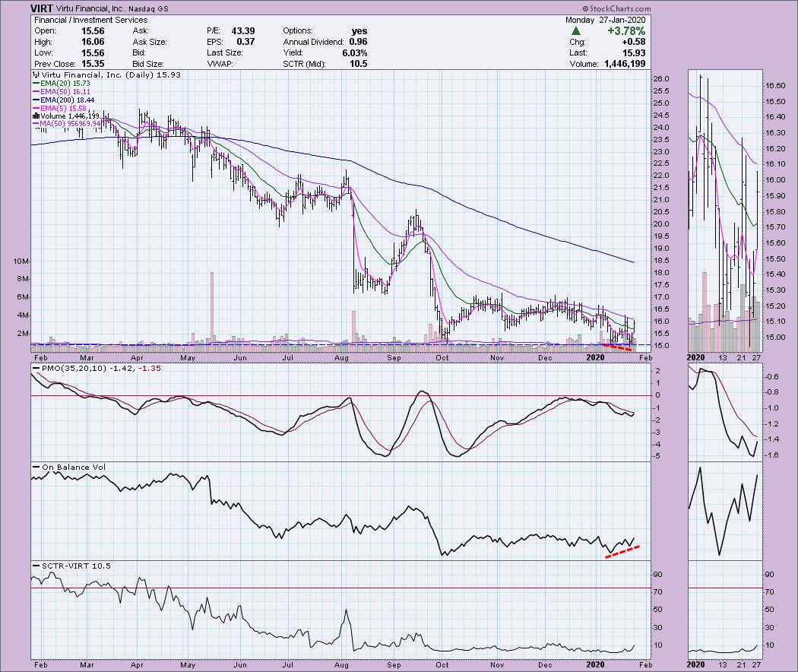Select the High value 16.06
The height and width of the screenshot is (672, 798).
coord(93,43)
